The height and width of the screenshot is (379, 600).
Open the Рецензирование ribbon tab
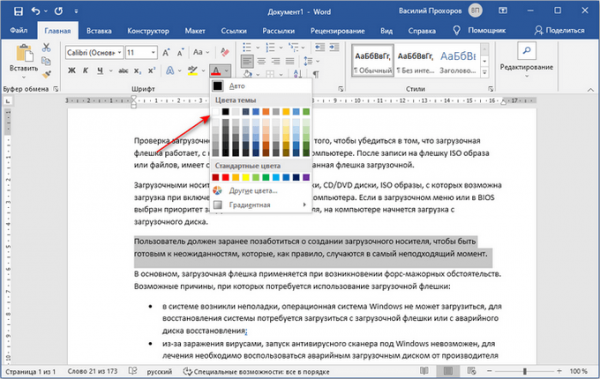338,31
